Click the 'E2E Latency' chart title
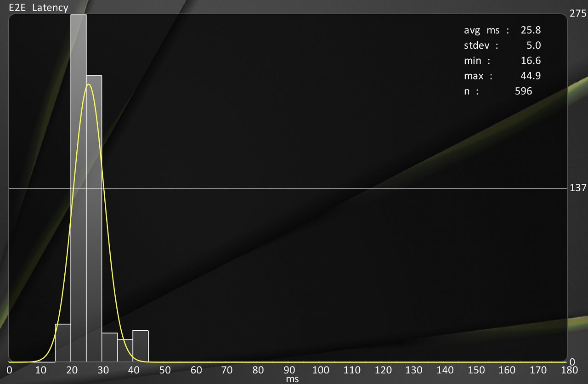588x384 pixels. point(39,7)
